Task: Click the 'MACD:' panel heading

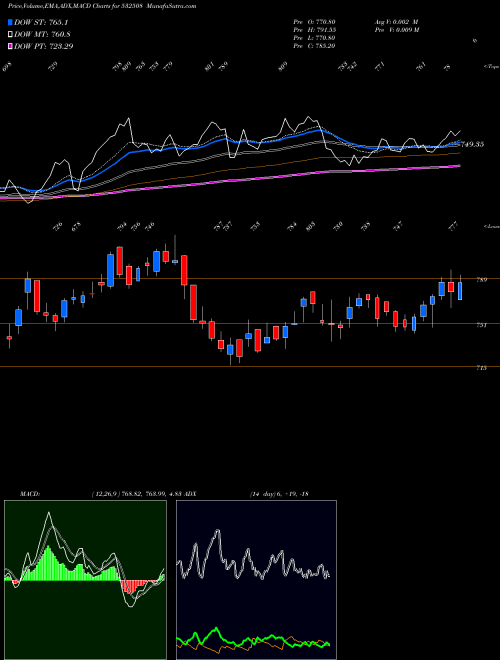Action: click(x=30, y=494)
